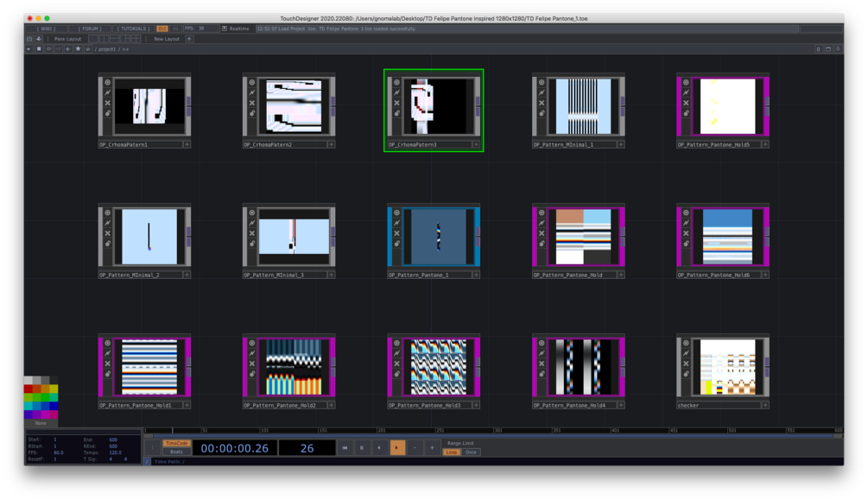Click the palette browser icon beside Pane Layout

[39, 39]
